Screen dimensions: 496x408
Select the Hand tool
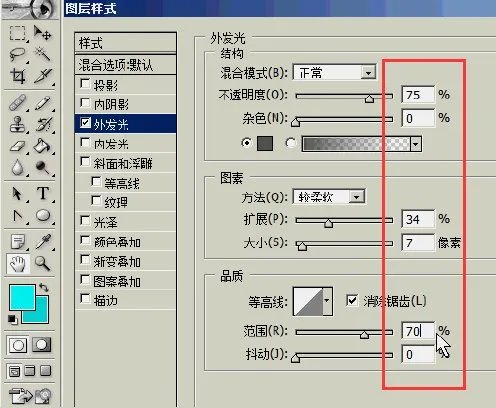pyautogui.click(x=17, y=264)
